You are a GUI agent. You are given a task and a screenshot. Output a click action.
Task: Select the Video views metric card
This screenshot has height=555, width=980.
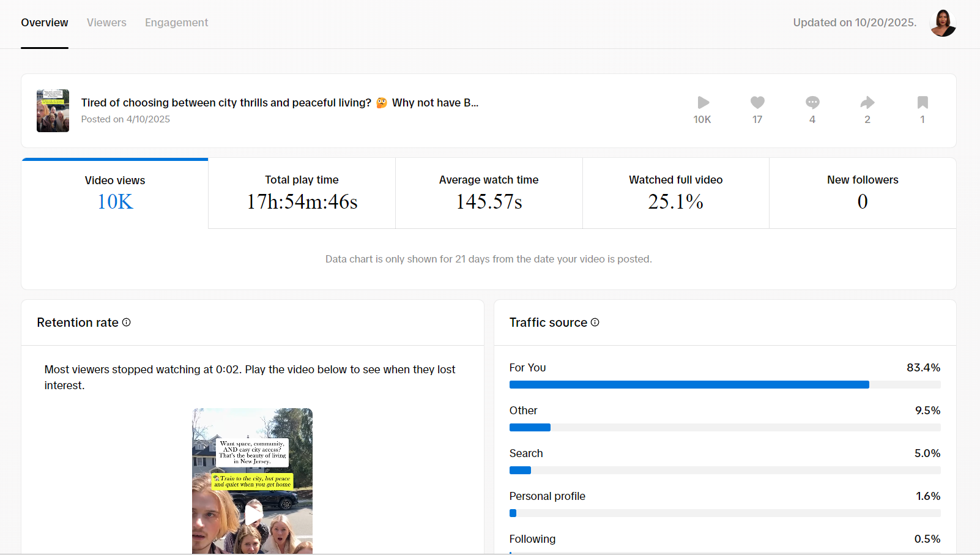[115, 193]
